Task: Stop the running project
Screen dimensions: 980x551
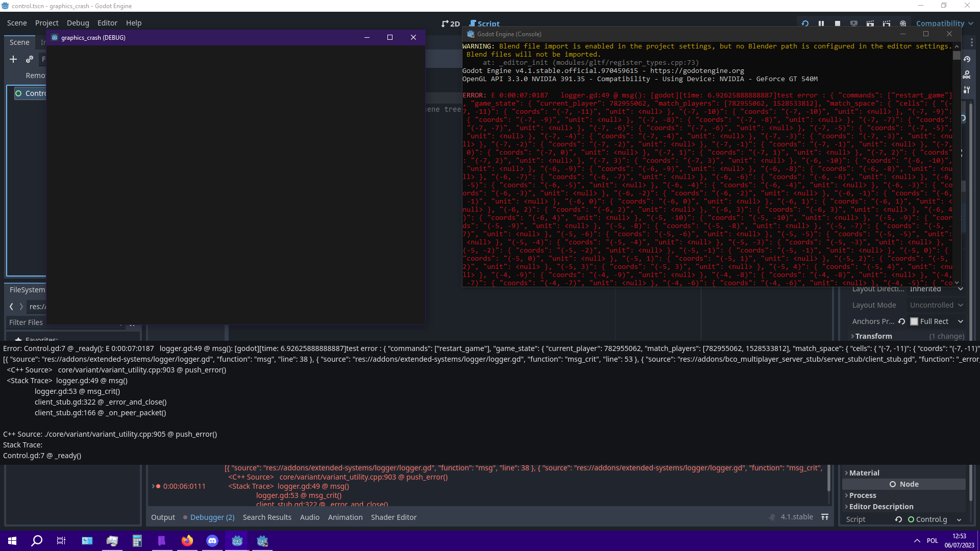Action: 838,23
